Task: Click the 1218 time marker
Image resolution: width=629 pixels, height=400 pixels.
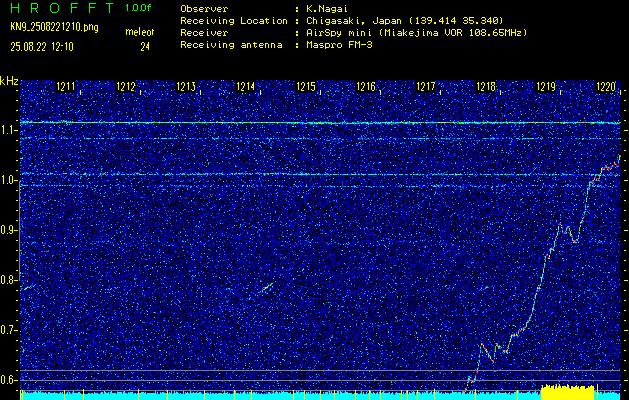Action: tap(486, 86)
